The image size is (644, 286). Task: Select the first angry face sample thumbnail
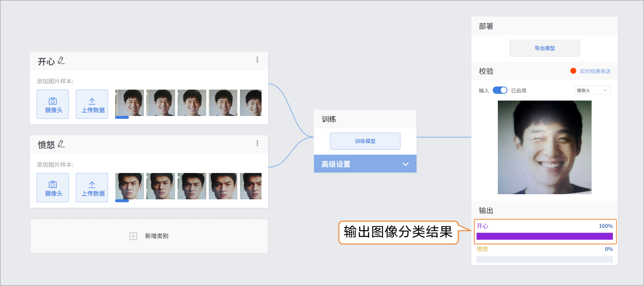point(129,186)
